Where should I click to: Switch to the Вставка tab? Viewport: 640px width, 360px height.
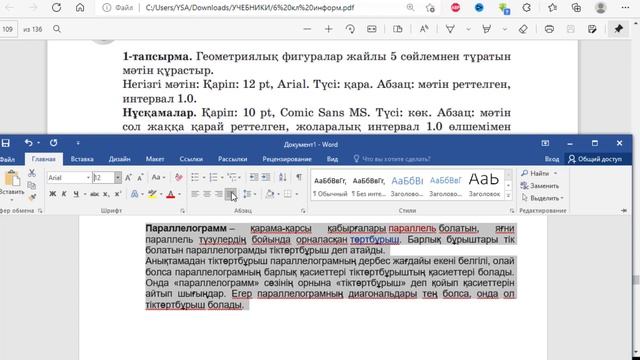click(82, 159)
